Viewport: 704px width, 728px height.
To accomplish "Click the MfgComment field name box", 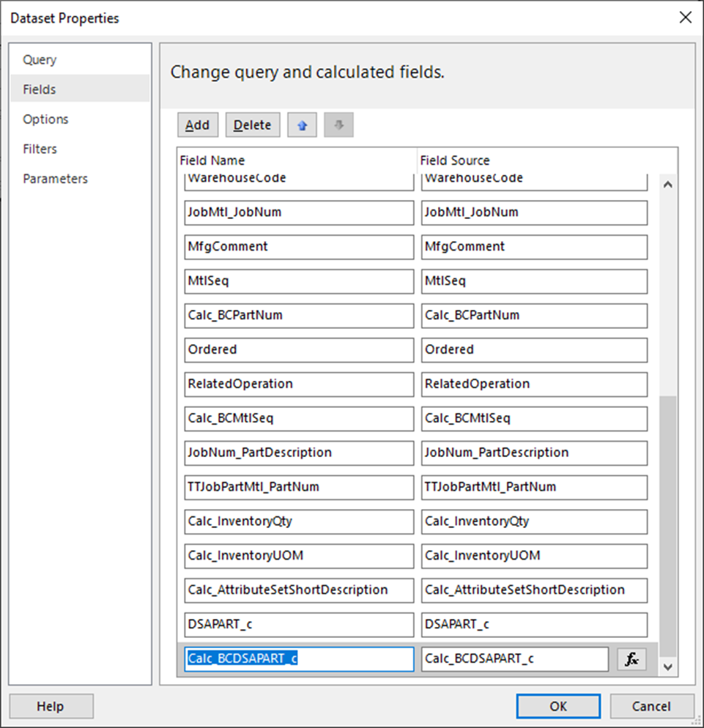I will (x=299, y=247).
